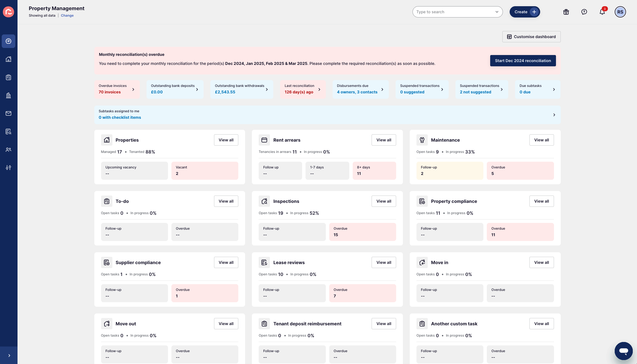Open the tasks clipboard icon in sidebar
The image size is (637, 364).
pyautogui.click(x=8, y=77)
